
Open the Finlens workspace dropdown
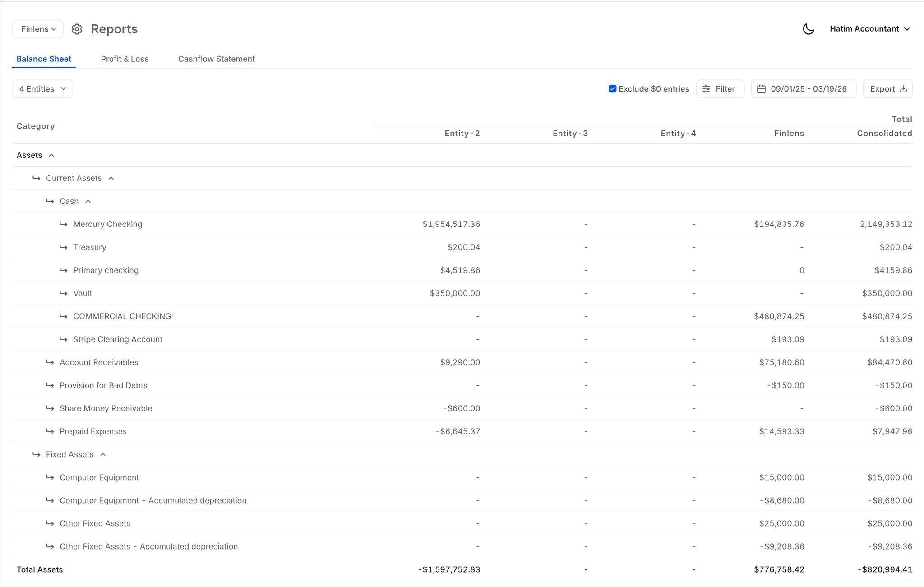38,29
